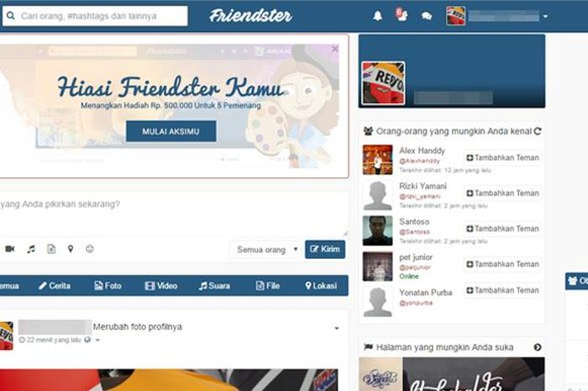The image size is (588, 391).
Task: Switch to the Video feed tab
Action: (x=161, y=286)
